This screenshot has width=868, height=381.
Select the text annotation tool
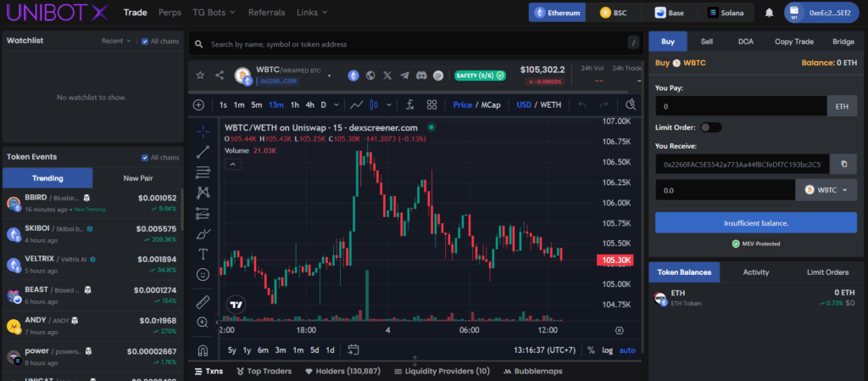pos(203,255)
